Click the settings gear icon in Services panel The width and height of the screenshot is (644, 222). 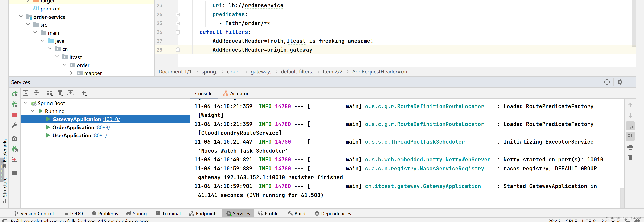tap(621, 82)
